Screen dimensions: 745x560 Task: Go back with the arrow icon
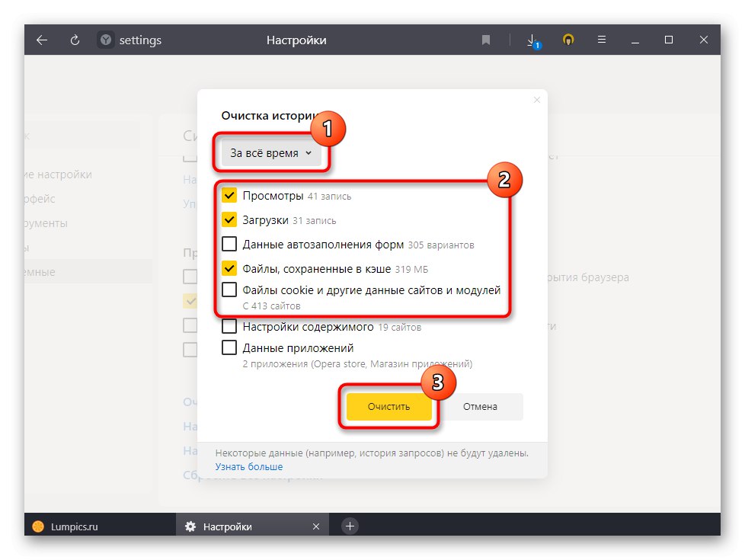tap(42, 40)
